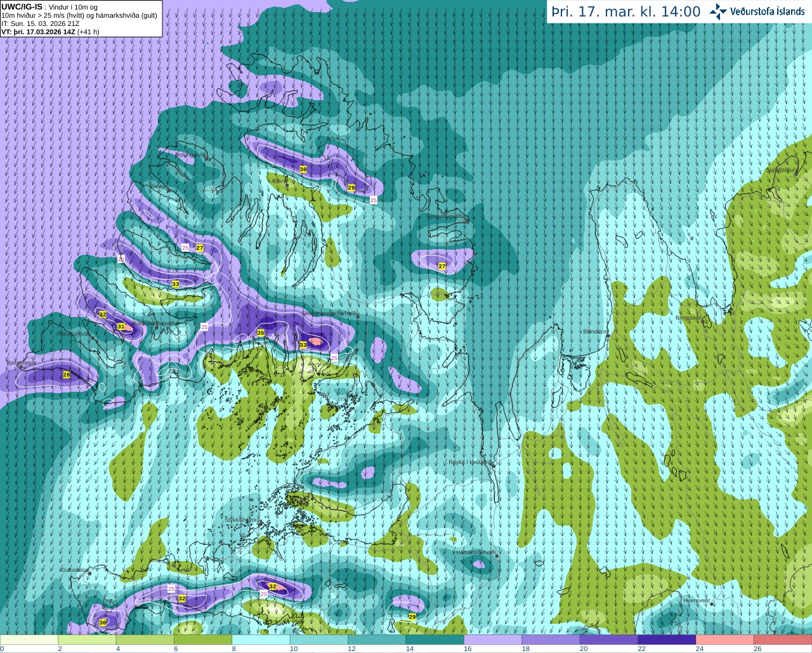Click the pink 24–26 legend swatch
This screenshot has height=653, width=812.
pyautogui.click(x=725, y=640)
